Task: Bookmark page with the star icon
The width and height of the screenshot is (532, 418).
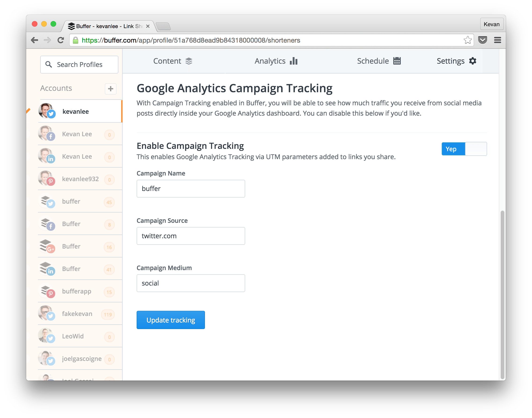Action: coord(467,40)
